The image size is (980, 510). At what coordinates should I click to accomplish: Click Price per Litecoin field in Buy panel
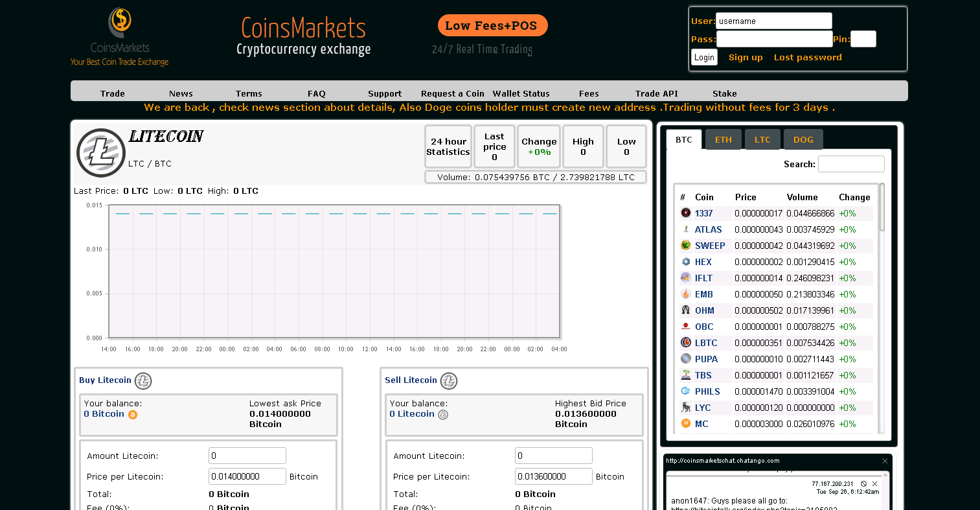click(x=247, y=476)
